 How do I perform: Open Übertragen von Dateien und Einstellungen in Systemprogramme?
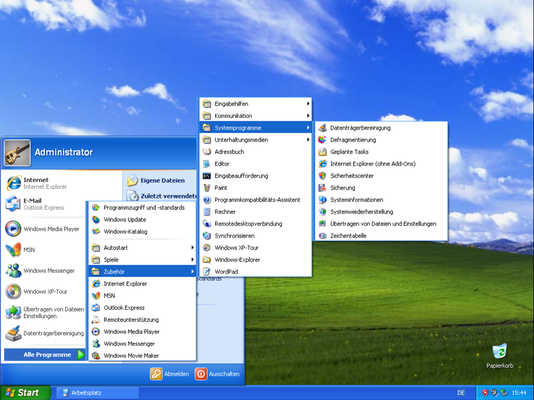[x=381, y=224]
